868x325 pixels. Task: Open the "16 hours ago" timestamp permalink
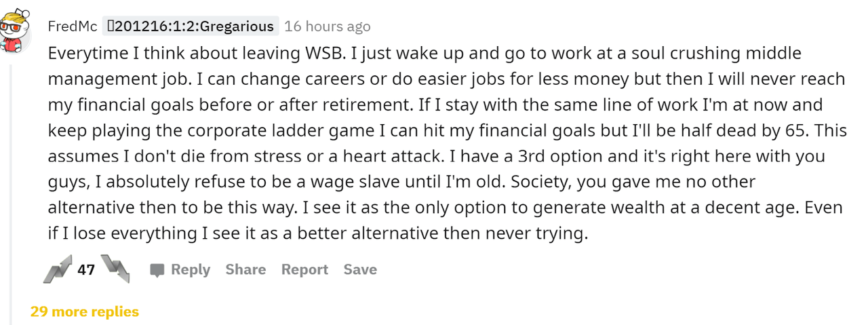point(328,26)
